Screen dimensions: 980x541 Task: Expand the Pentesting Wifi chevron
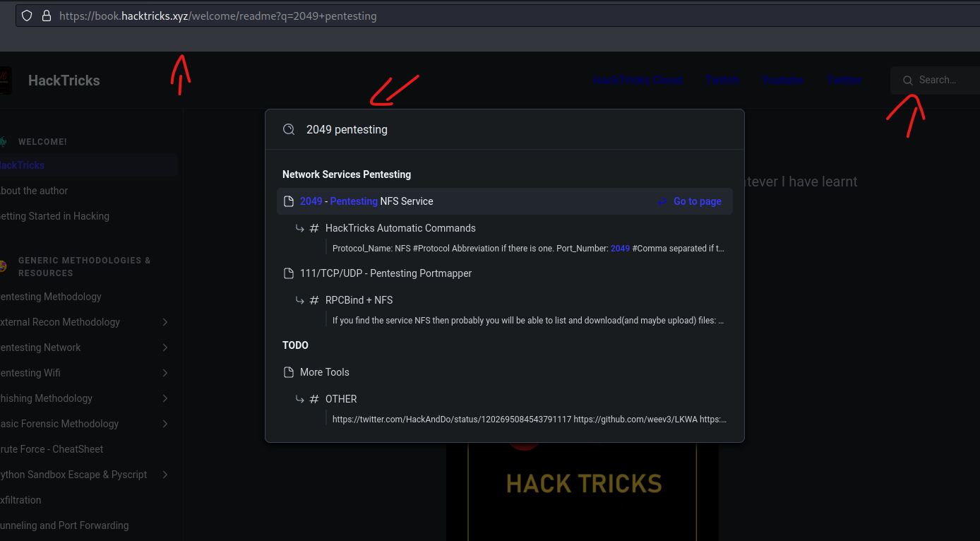click(x=165, y=373)
